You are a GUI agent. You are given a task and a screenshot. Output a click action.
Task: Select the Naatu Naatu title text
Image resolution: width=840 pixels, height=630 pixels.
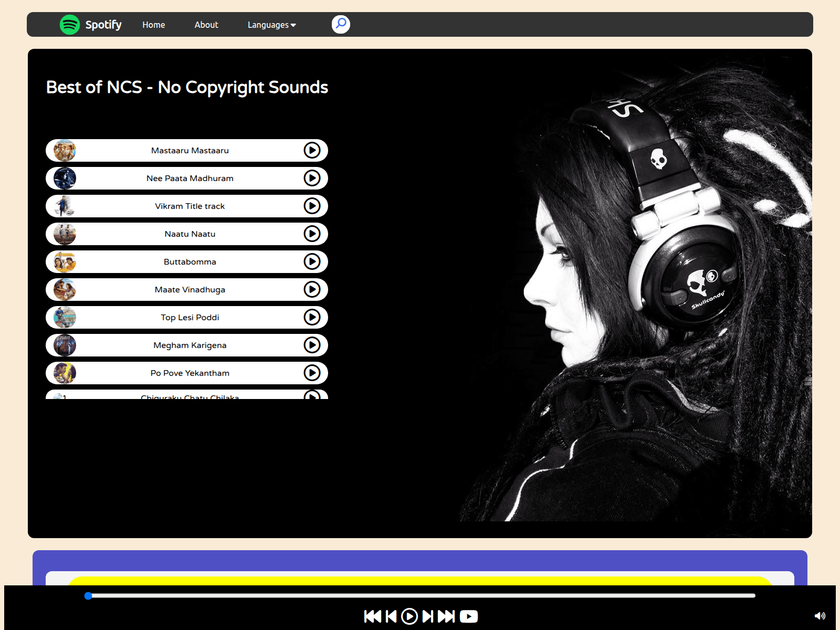pyautogui.click(x=190, y=234)
